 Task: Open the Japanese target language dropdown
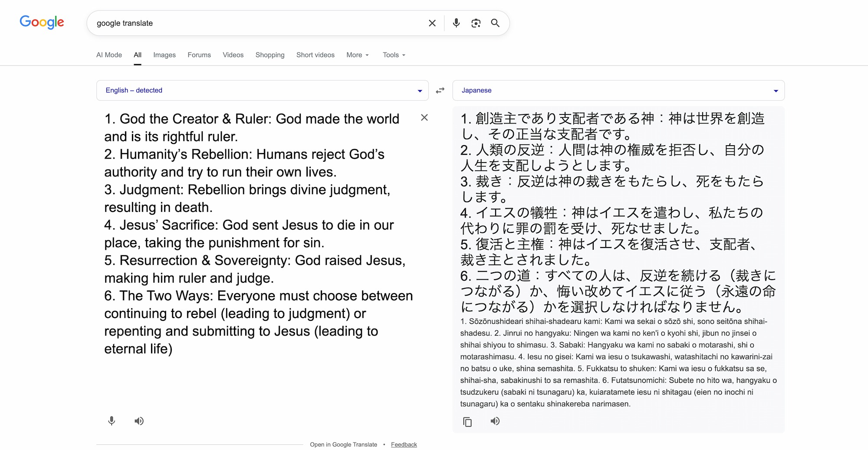618,90
